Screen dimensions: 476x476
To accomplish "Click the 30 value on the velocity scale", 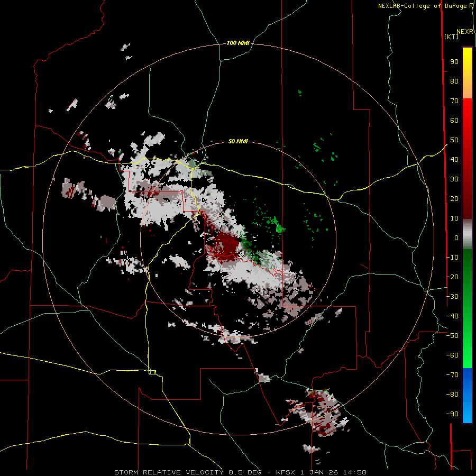I will coord(454,179).
